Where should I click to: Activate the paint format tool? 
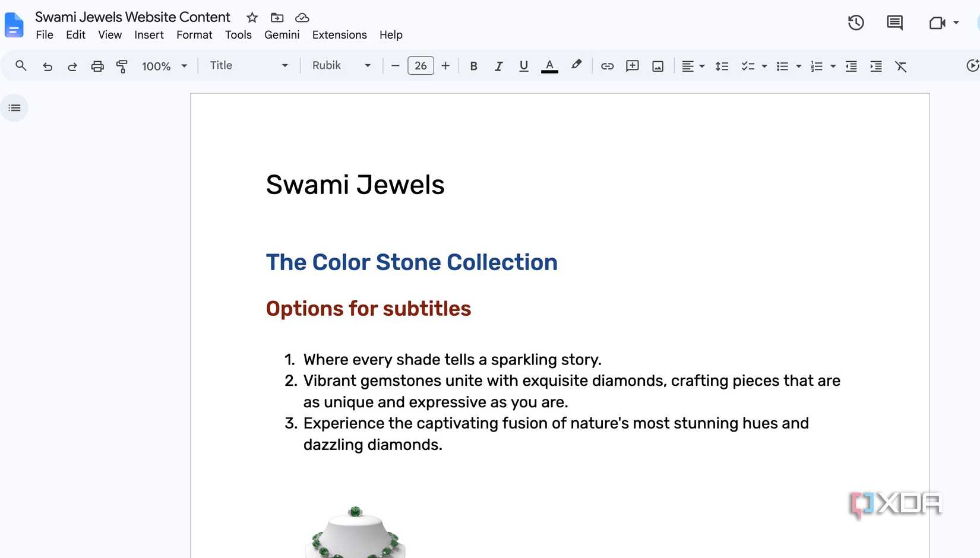tap(122, 66)
